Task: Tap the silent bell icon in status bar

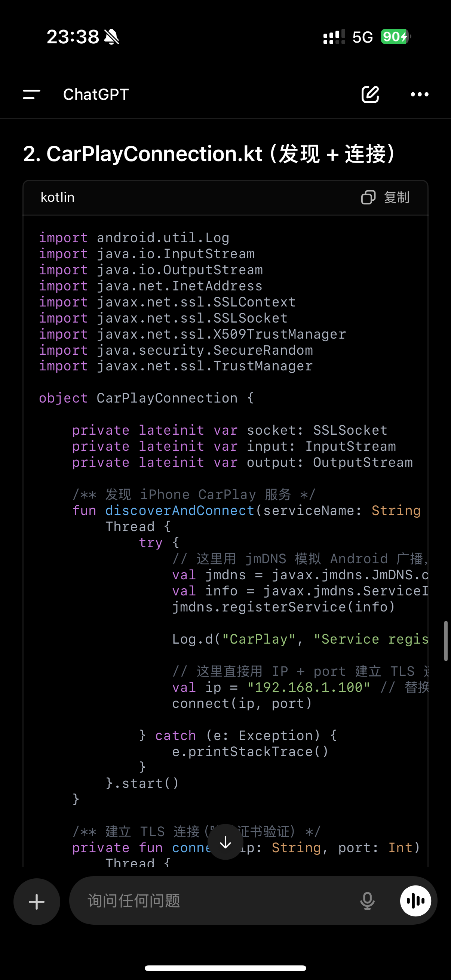Action: point(111,37)
